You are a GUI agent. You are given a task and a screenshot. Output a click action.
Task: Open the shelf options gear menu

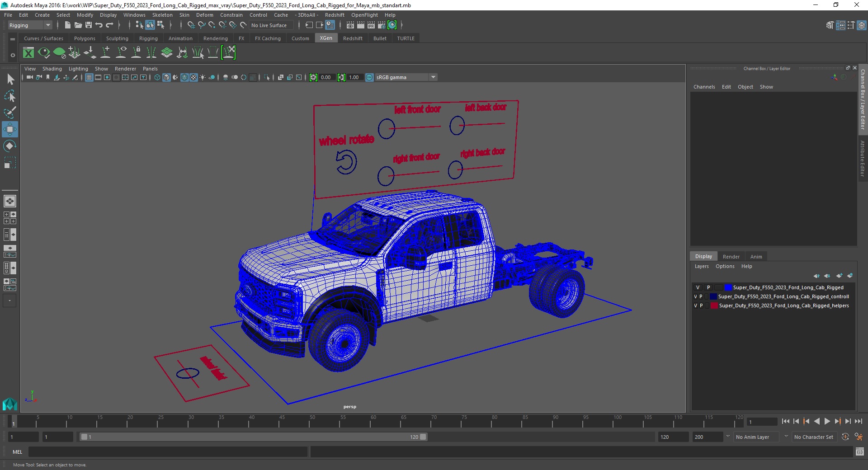[x=13, y=55]
